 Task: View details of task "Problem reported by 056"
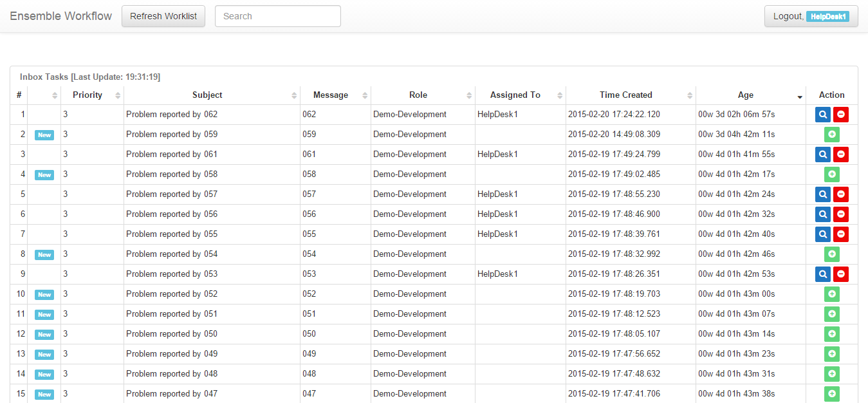pos(822,214)
